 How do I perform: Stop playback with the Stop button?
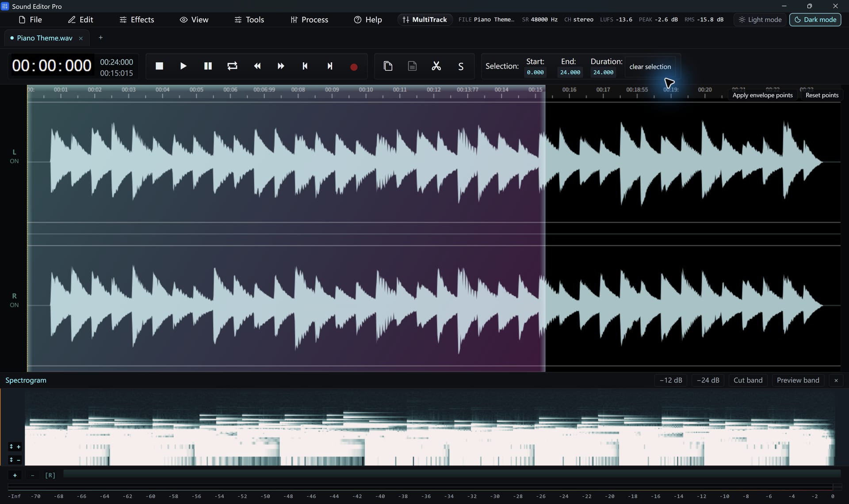159,66
